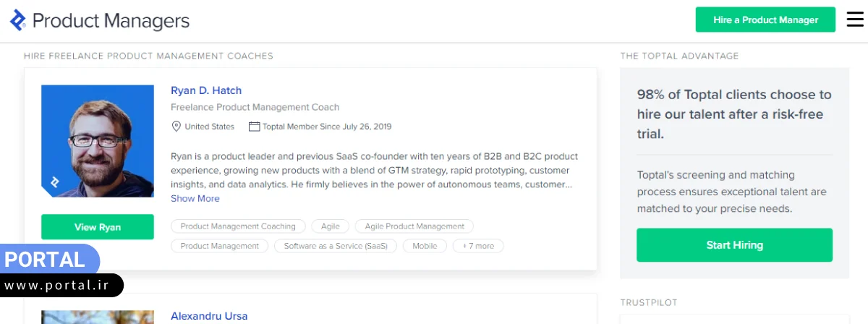
Task: Expand skills with +7 more tag
Action: [x=478, y=246]
